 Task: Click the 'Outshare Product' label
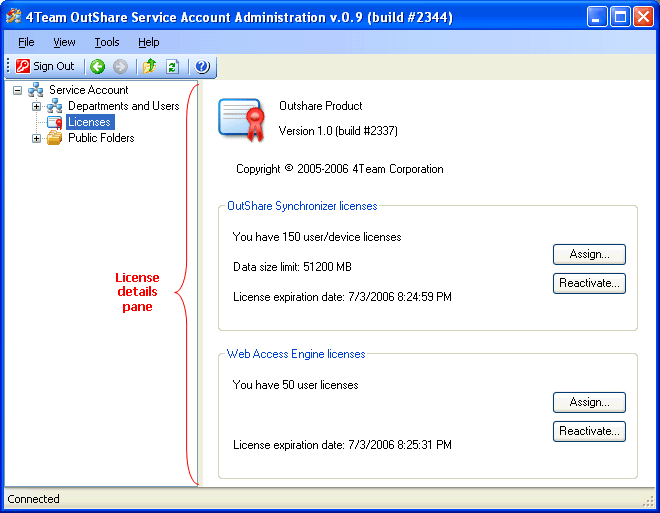pos(320,106)
